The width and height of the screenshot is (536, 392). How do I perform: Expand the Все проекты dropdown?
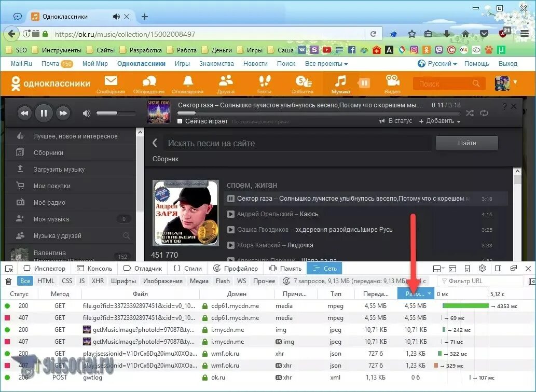[x=326, y=64]
